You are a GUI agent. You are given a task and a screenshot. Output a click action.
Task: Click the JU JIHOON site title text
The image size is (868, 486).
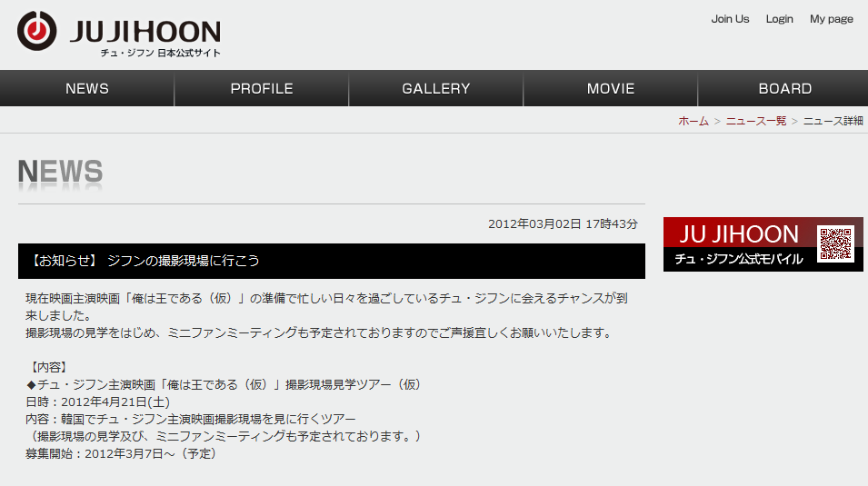pos(145,32)
